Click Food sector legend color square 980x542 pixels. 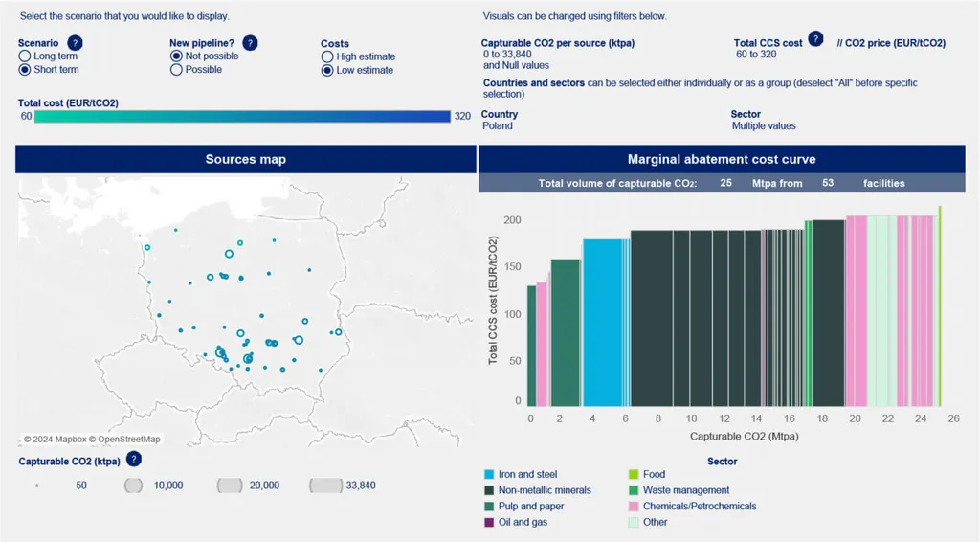pyautogui.click(x=633, y=475)
